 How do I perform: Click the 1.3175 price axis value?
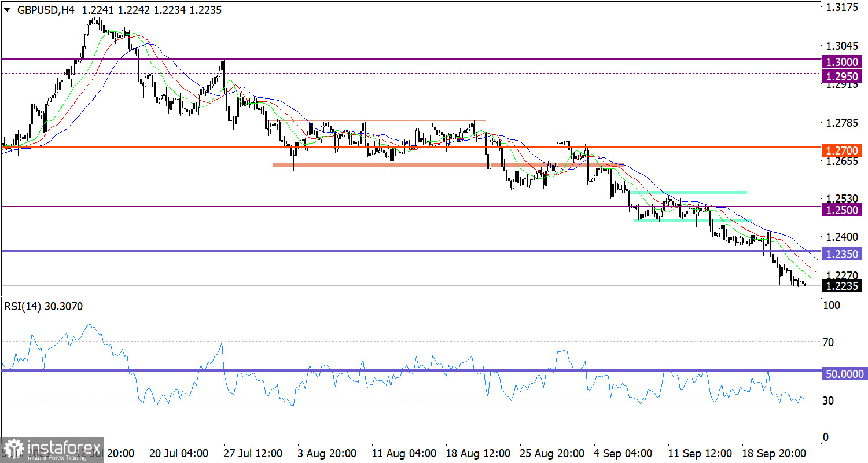click(x=843, y=8)
